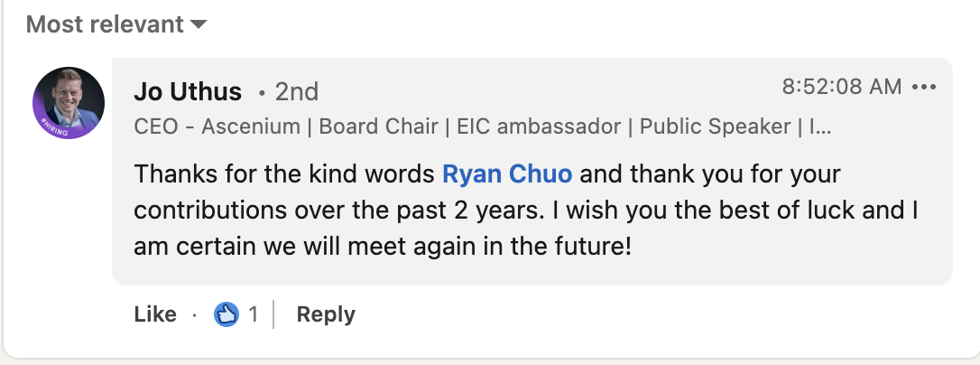Open the three-dot comment options menu

pos(924,87)
